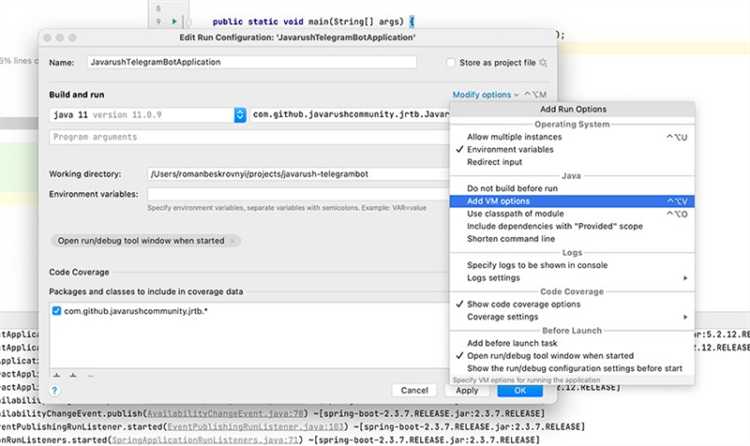Uncheck com.github.javarushcommunity.jrtb.* coverage checkbox
Screen dimensions: 750x446
click(x=56, y=311)
